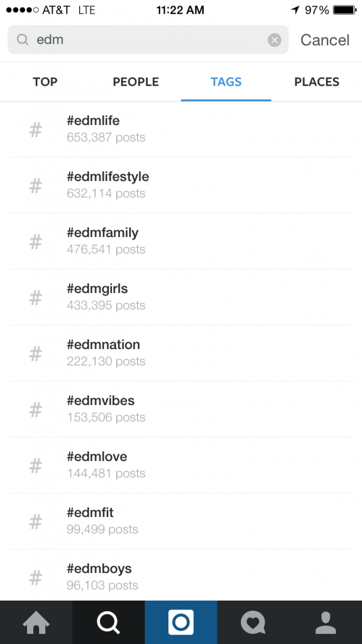Open the Activity heart bubble icon
362x644 pixels.
click(253, 623)
